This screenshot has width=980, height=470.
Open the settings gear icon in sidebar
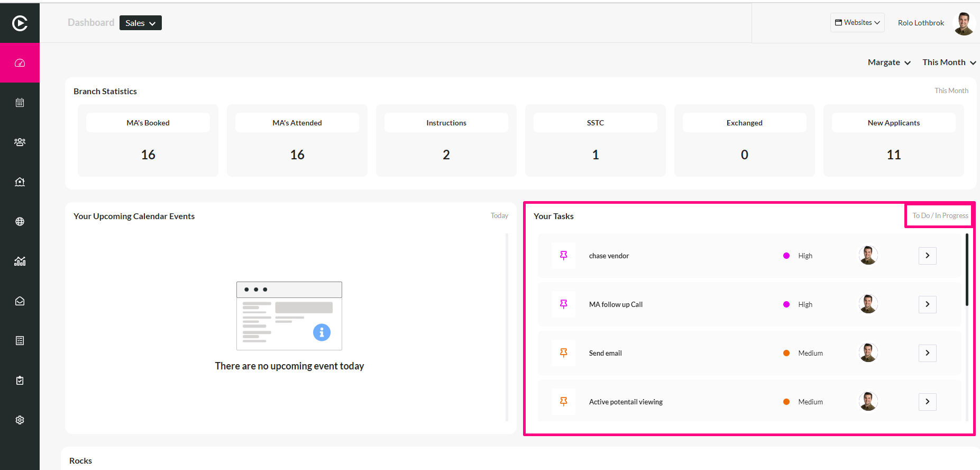click(x=20, y=420)
